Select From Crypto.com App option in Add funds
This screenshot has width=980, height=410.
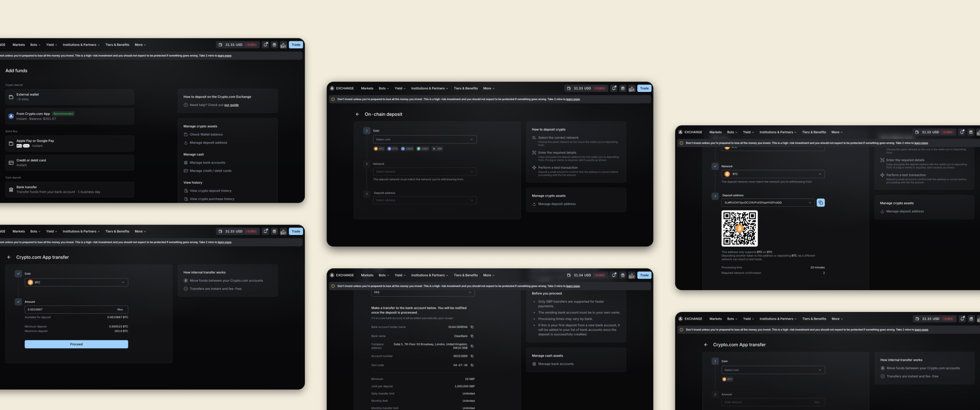70,116
